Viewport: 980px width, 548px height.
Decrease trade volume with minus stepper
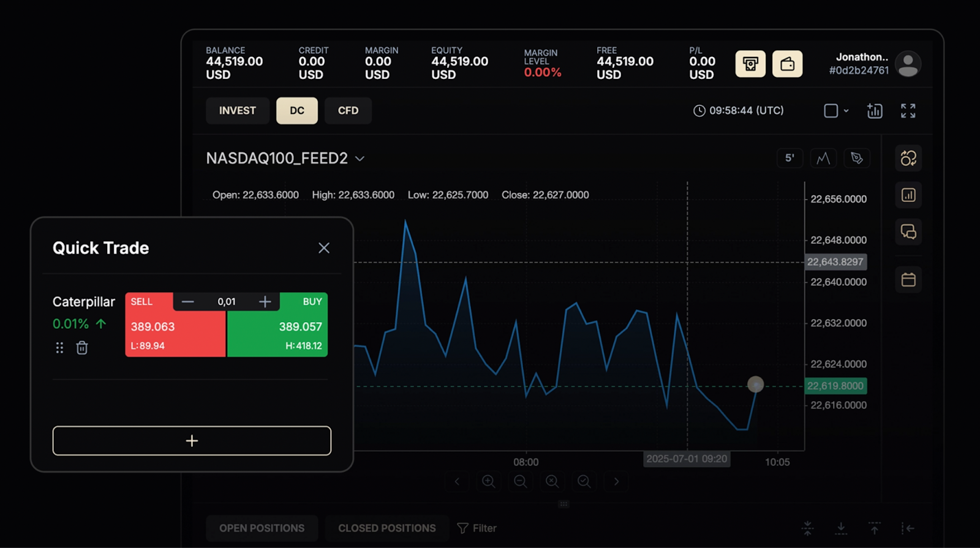(188, 301)
